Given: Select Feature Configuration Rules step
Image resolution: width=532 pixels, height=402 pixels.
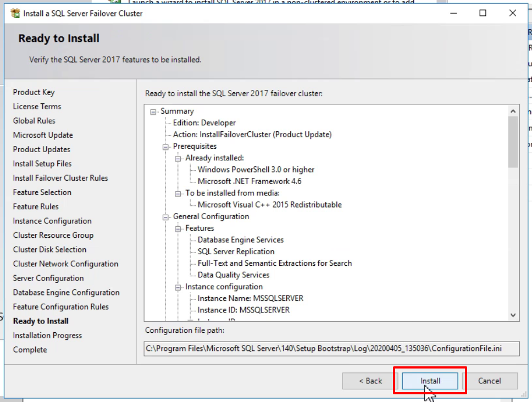Looking at the screenshot, I should pos(61,307).
